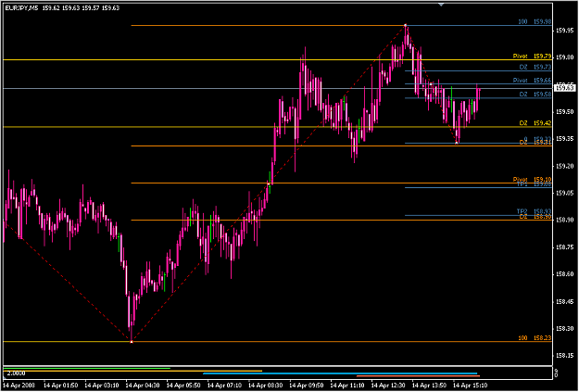
Task: Click the '14 Apr 2008' time axis label
Action: coord(19,385)
